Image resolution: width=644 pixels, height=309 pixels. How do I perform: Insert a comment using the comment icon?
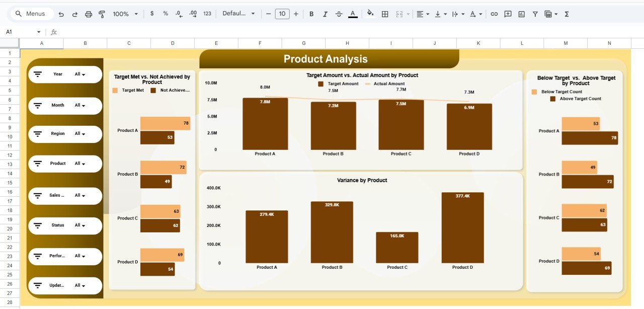(508, 14)
